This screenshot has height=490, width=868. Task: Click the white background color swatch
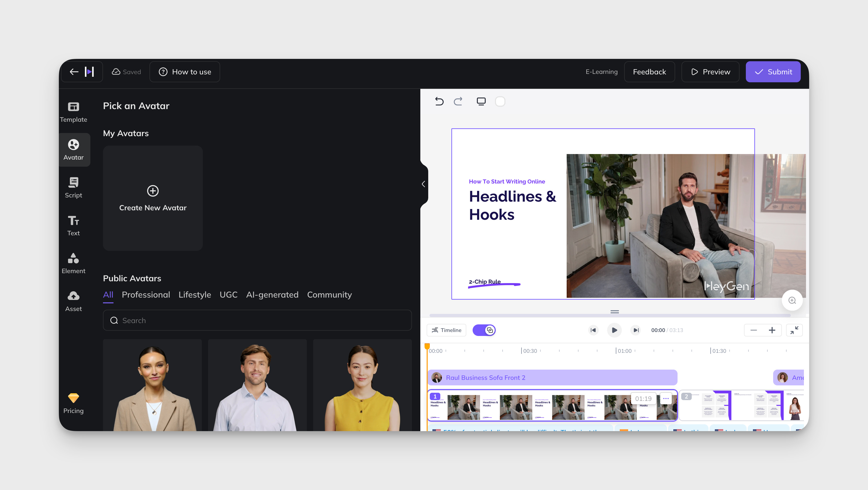pos(500,101)
